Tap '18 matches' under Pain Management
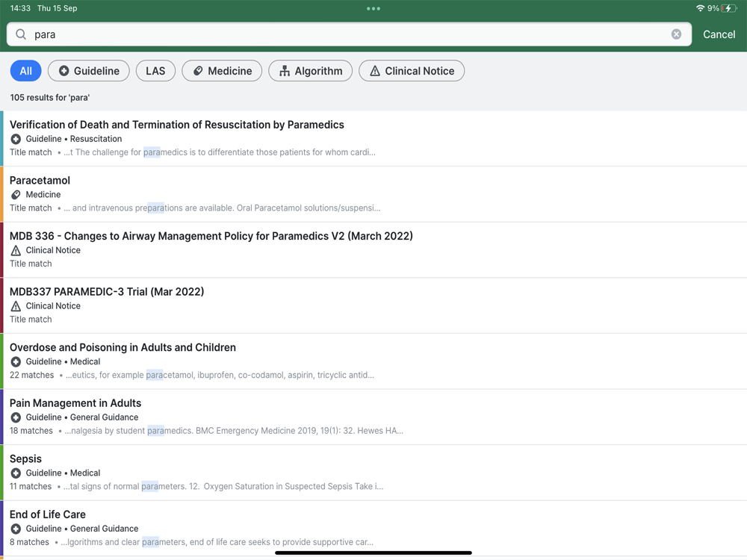Image resolution: width=747 pixels, height=560 pixels. click(x=31, y=431)
